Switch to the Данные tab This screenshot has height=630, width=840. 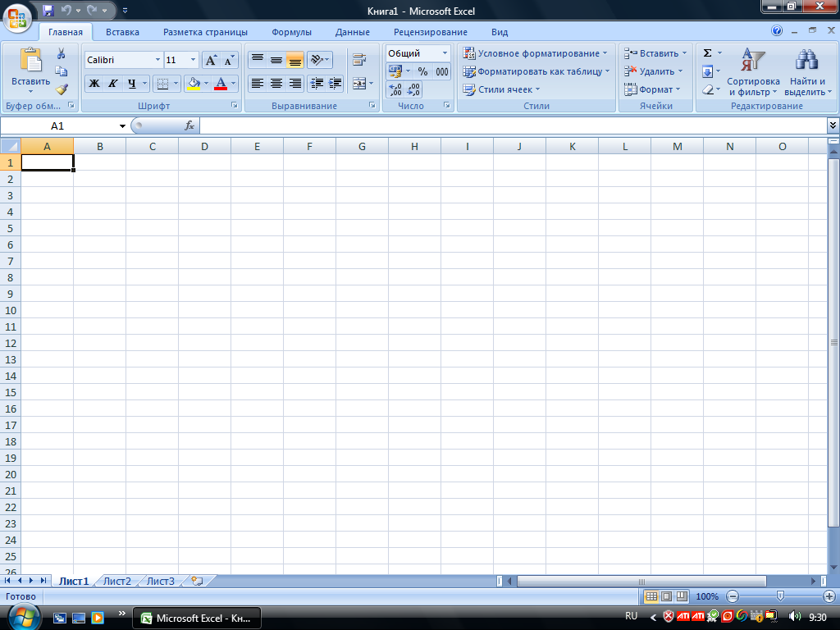coord(353,32)
